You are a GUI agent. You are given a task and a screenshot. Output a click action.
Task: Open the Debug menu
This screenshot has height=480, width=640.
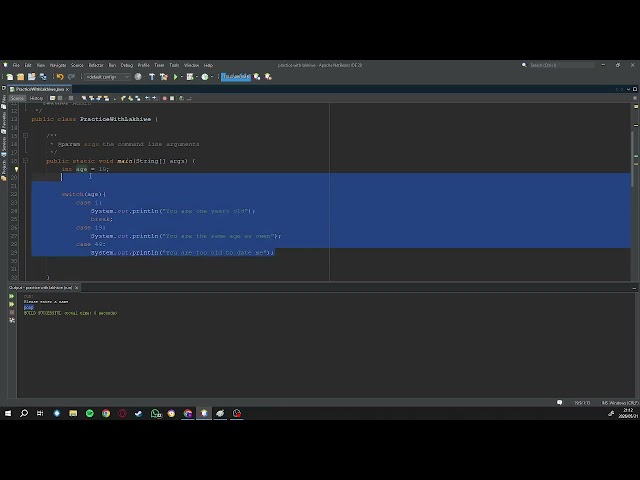127,65
